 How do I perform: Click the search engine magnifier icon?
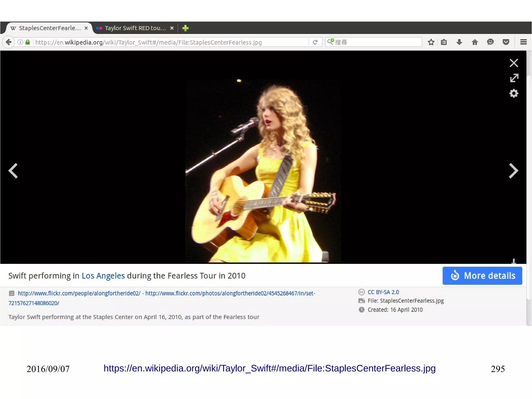coord(330,42)
